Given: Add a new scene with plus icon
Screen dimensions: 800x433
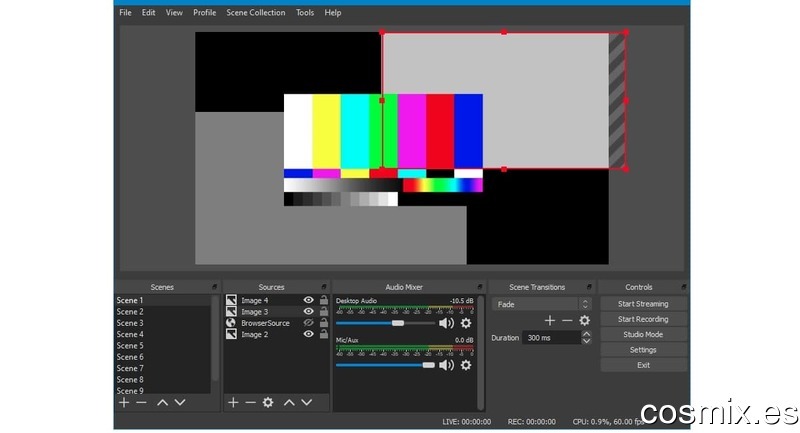Looking at the screenshot, I should 123,402.
